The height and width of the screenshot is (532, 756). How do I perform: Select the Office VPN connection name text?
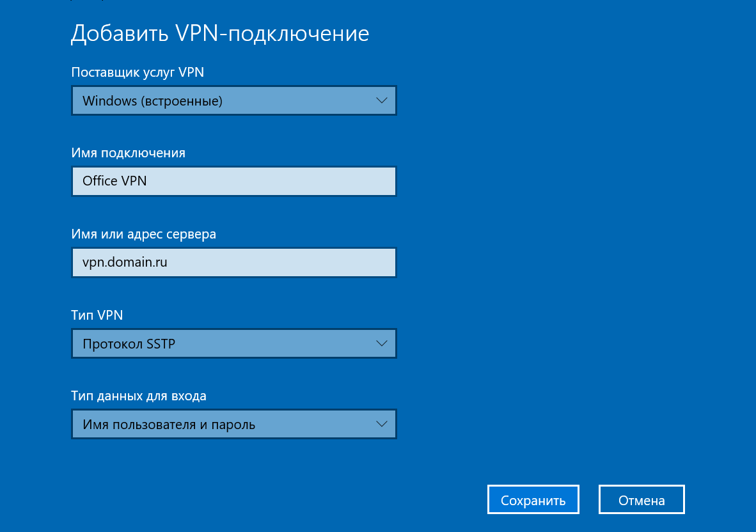tap(116, 181)
